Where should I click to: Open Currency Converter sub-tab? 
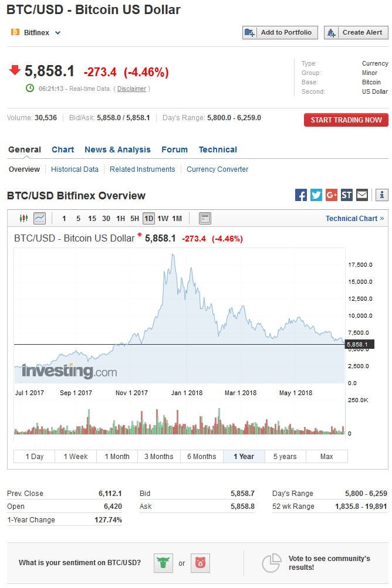(x=217, y=169)
